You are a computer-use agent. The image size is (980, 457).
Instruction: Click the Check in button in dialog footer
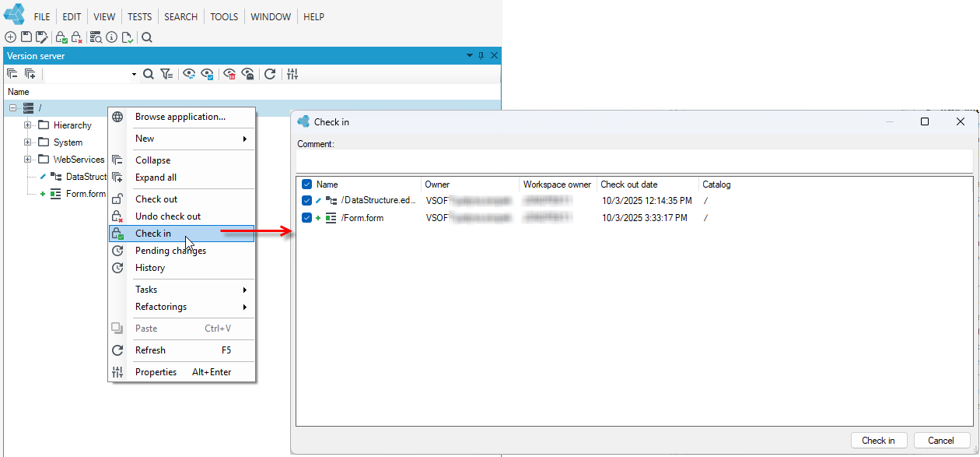[878, 441]
